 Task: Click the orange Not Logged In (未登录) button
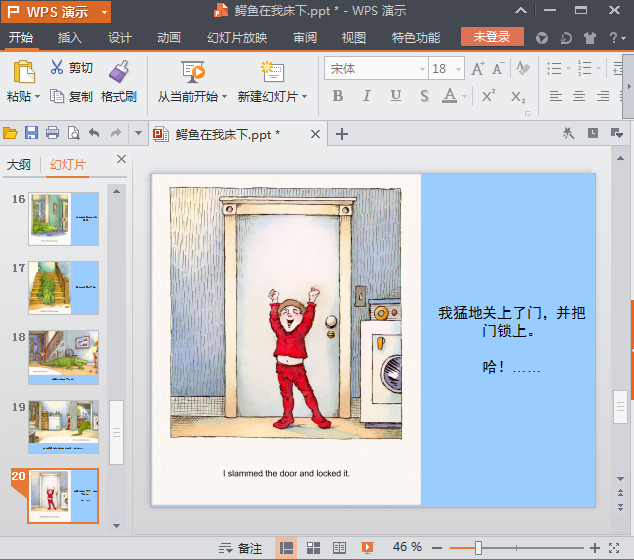[492, 37]
